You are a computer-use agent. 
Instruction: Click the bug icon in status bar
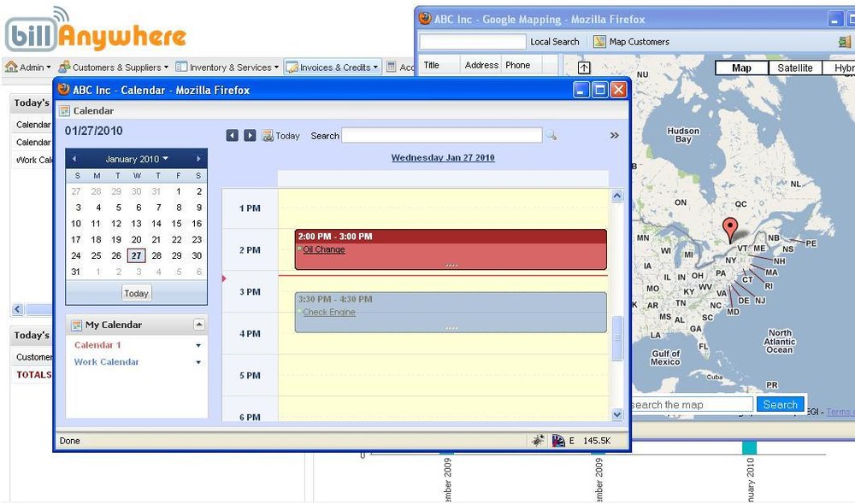pos(538,440)
